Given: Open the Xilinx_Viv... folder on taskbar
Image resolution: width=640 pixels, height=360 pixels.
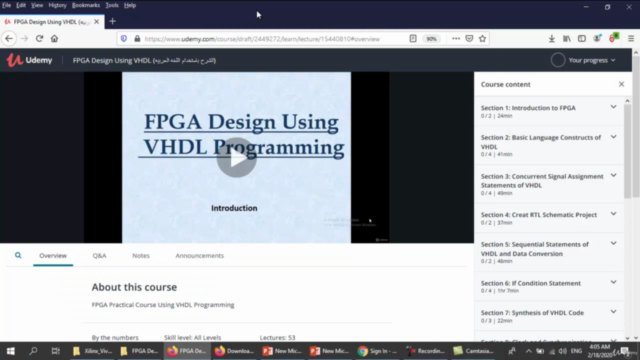Looking at the screenshot, I should pos(92,351).
